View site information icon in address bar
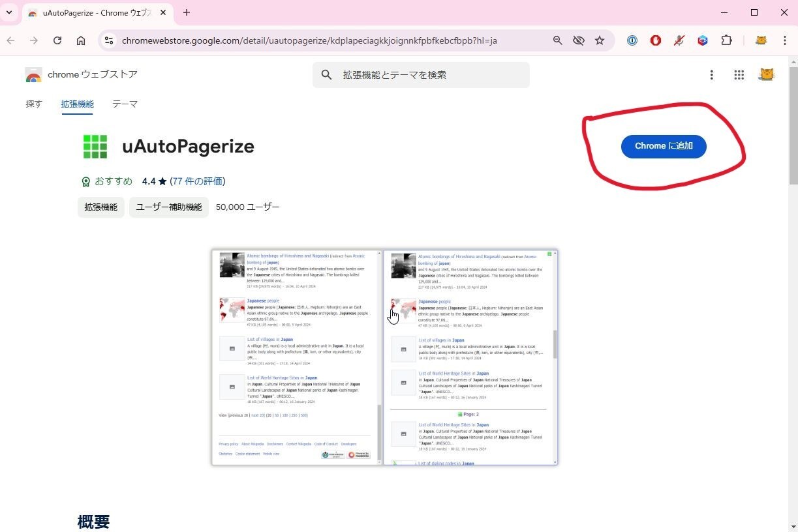This screenshot has width=798, height=532. click(x=110, y=40)
